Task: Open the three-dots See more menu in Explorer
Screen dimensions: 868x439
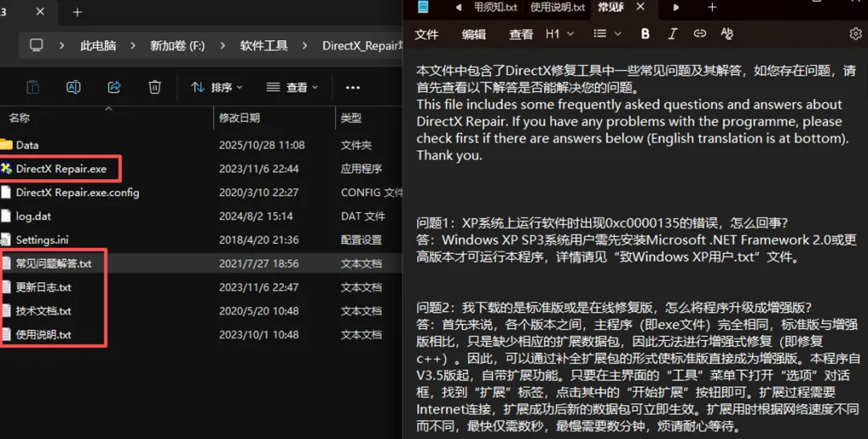Action: 353,88
